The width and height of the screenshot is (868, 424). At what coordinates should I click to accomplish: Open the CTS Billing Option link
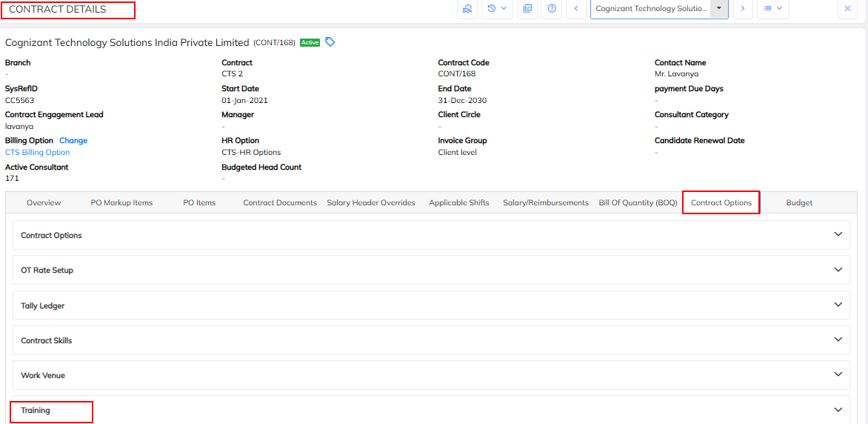tap(38, 153)
